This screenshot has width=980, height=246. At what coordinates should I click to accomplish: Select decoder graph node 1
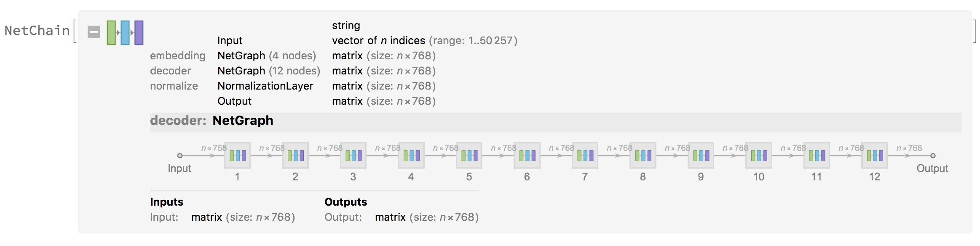click(x=238, y=155)
